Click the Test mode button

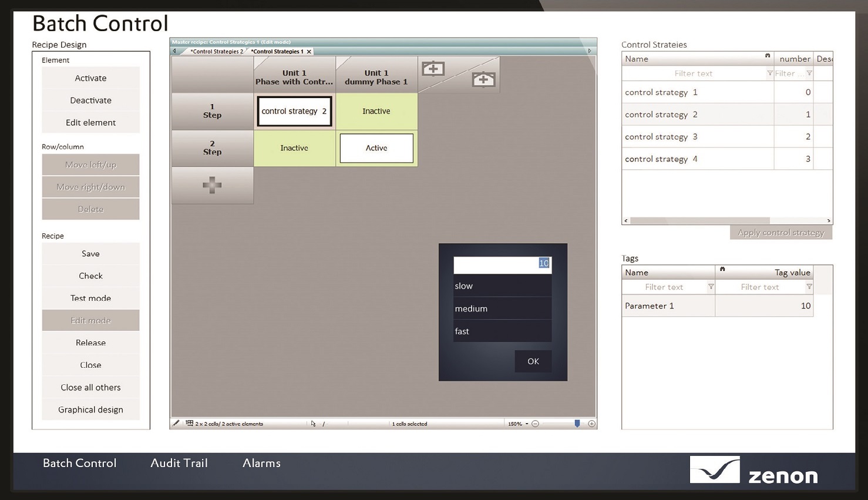tap(90, 298)
